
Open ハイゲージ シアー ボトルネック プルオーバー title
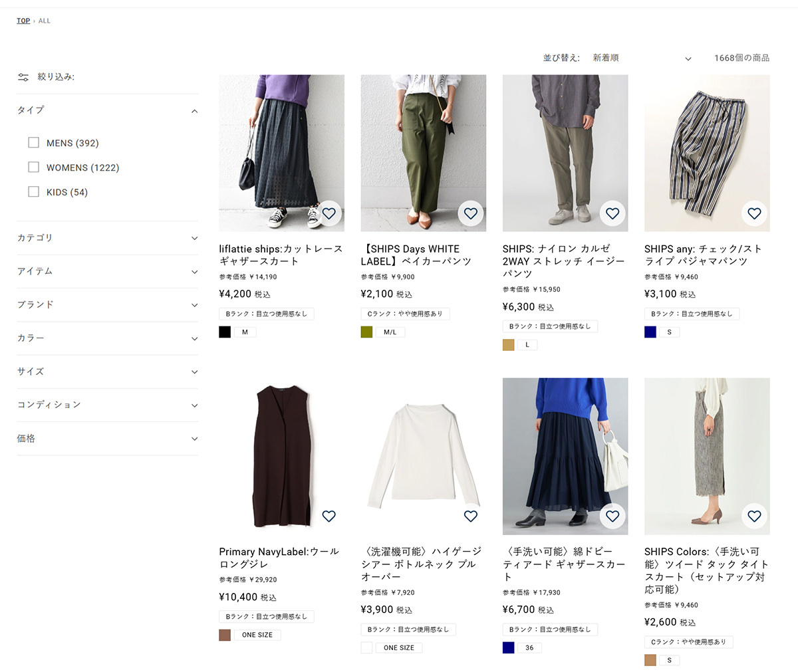(x=421, y=564)
